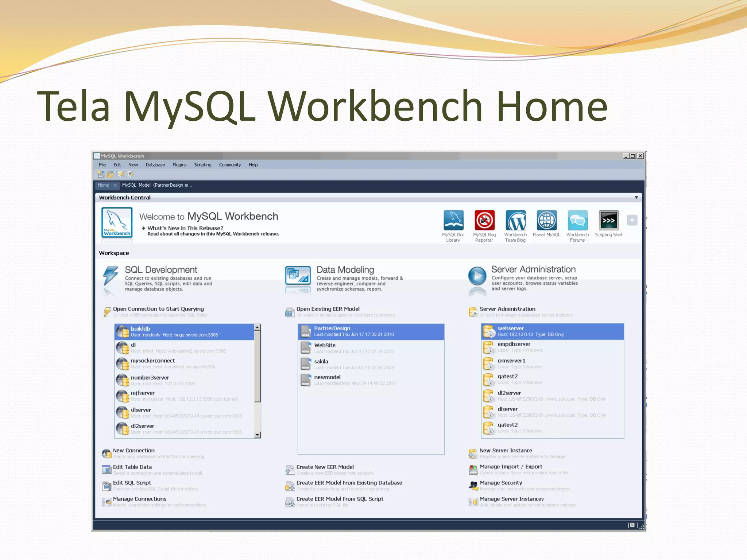
Task: Select the sakila model
Action: [371, 364]
